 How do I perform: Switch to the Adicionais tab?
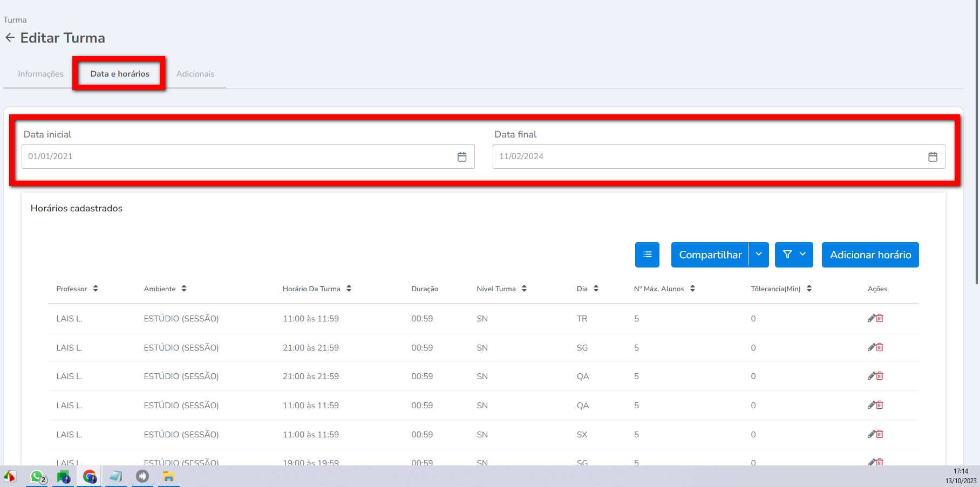195,74
